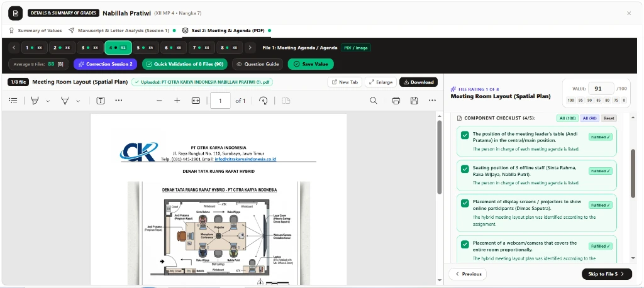Select the draw pen tool in PDF toolbar
This screenshot has height=288, width=644.
pyautogui.click(x=65, y=101)
